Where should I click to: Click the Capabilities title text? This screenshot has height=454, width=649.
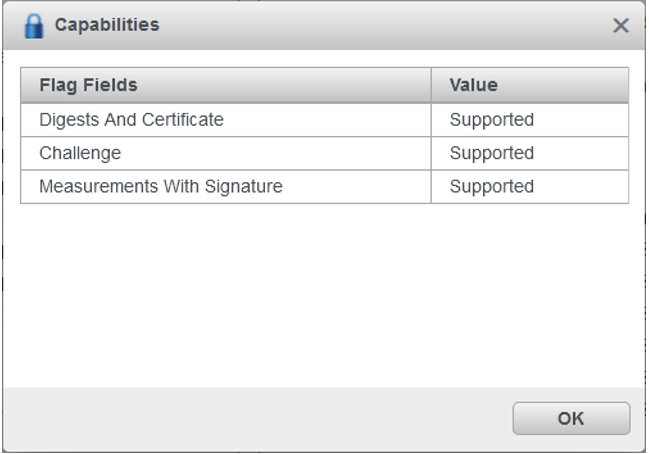tap(106, 25)
